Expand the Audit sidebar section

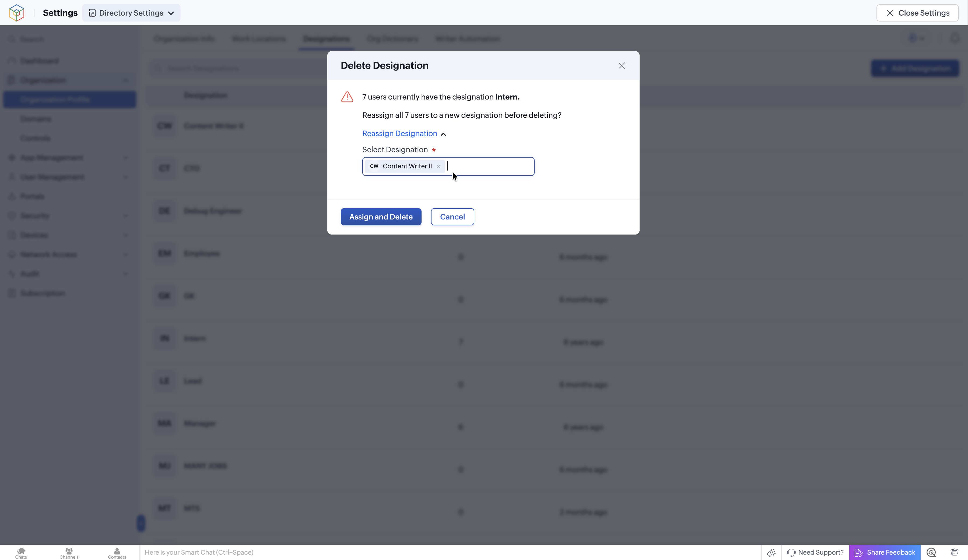click(70, 274)
